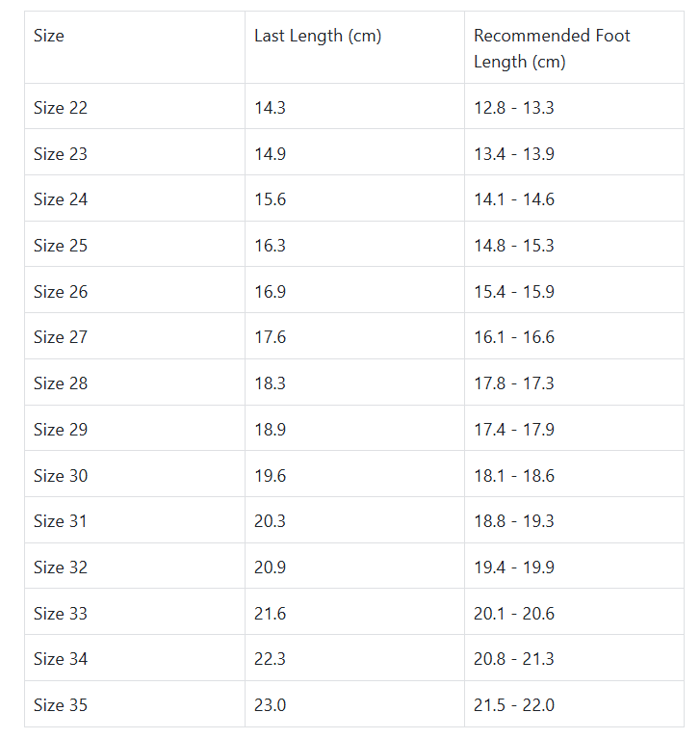Screen dimensions: 700x739
Task: Click the 23.0 last length value
Action: [x=270, y=705]
